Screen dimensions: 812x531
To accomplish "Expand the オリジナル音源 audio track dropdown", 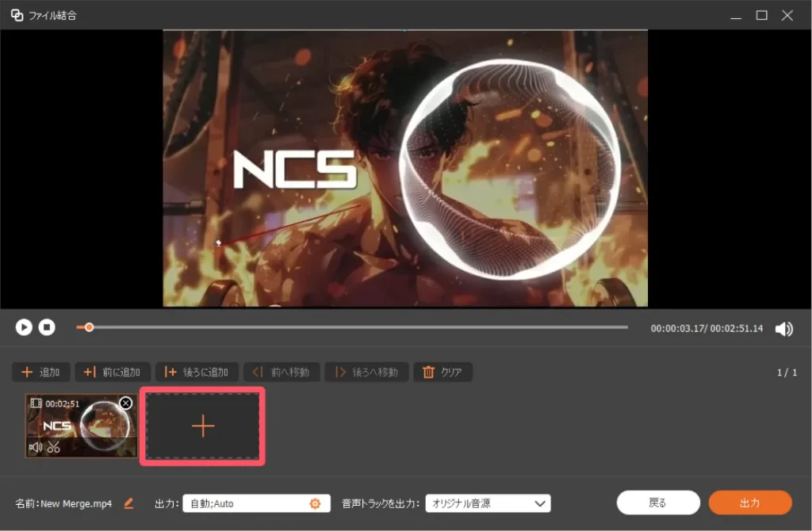I will [x=488, y=503].
